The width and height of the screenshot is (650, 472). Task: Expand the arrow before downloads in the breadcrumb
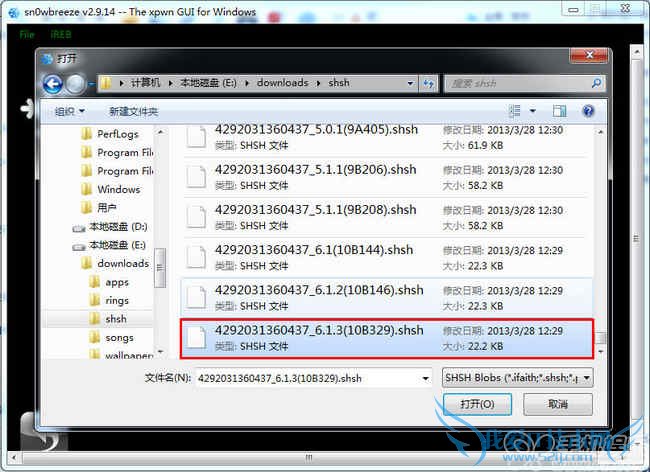point(247,83)
